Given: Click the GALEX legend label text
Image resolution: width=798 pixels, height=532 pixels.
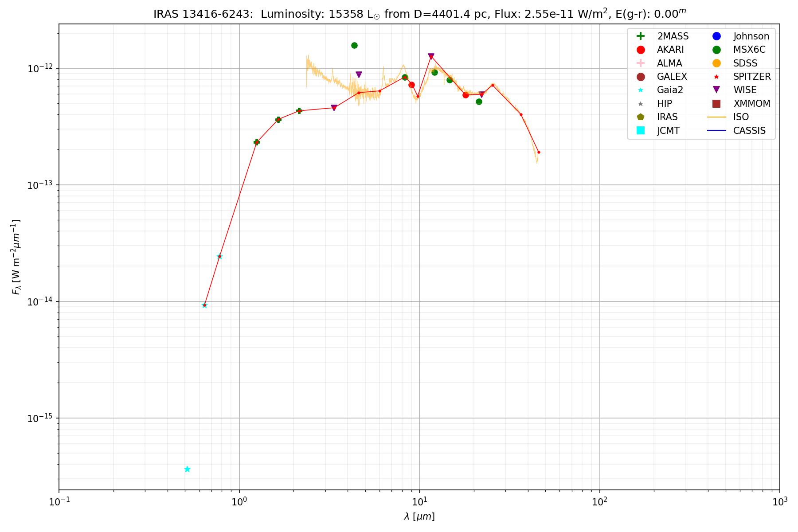Looking at the screenshot, I should tap(672, 77).
